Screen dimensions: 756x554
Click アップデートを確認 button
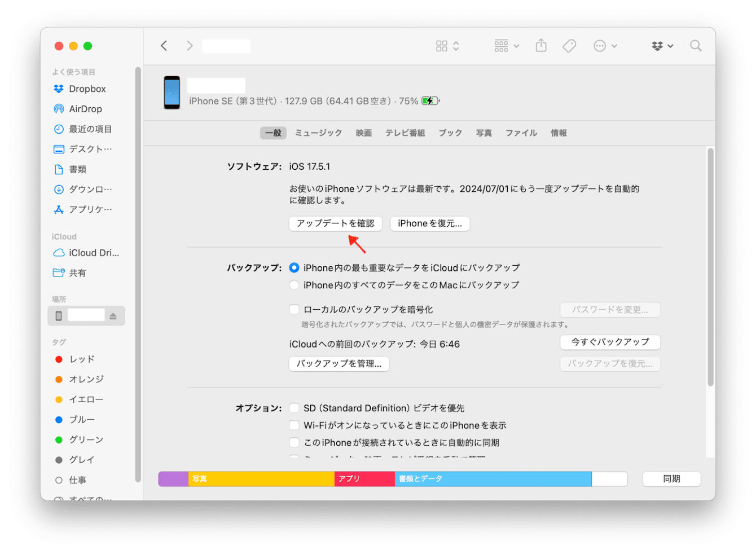click(x=336, y=223)
